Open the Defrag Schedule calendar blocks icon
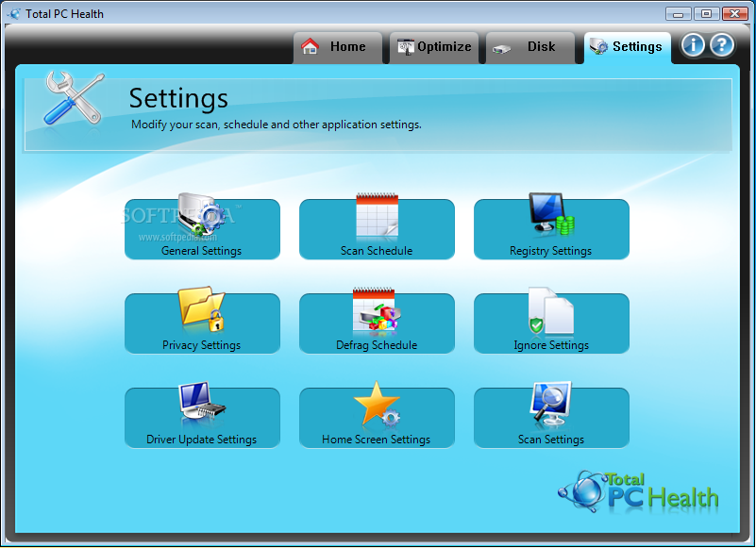756x548 pixels. pyautogui.click(x=377, y=309)
